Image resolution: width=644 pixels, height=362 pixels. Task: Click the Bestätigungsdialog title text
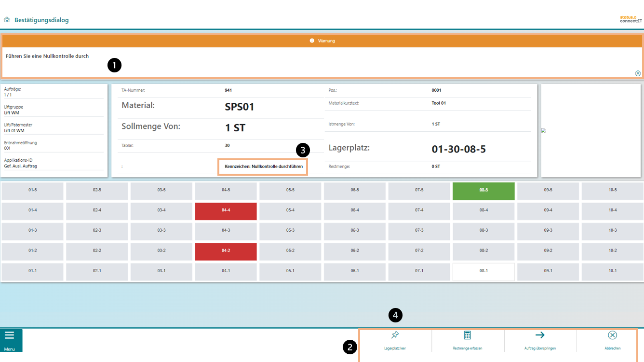41,20
